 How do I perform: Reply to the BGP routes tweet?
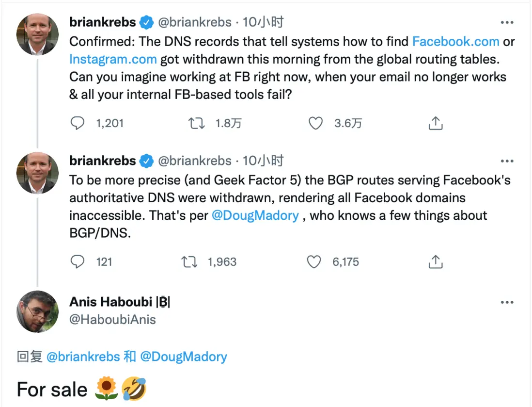tap(78, 262)
